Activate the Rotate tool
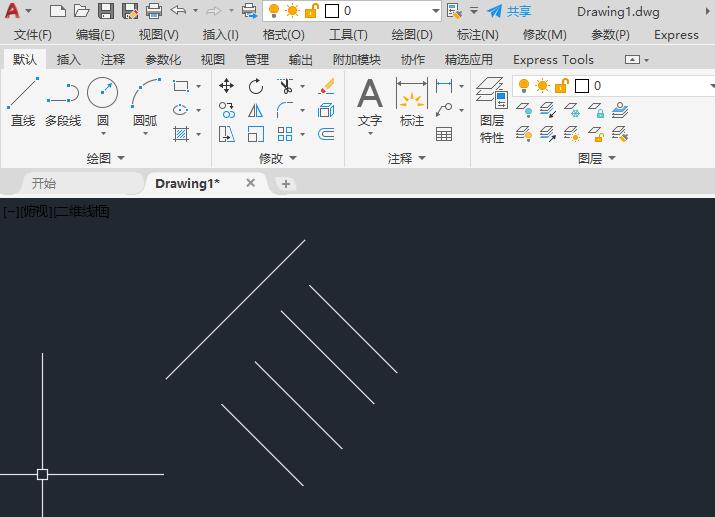Image resolution: width=715 pixels, height=517 pixels. (x=256, y=86)
